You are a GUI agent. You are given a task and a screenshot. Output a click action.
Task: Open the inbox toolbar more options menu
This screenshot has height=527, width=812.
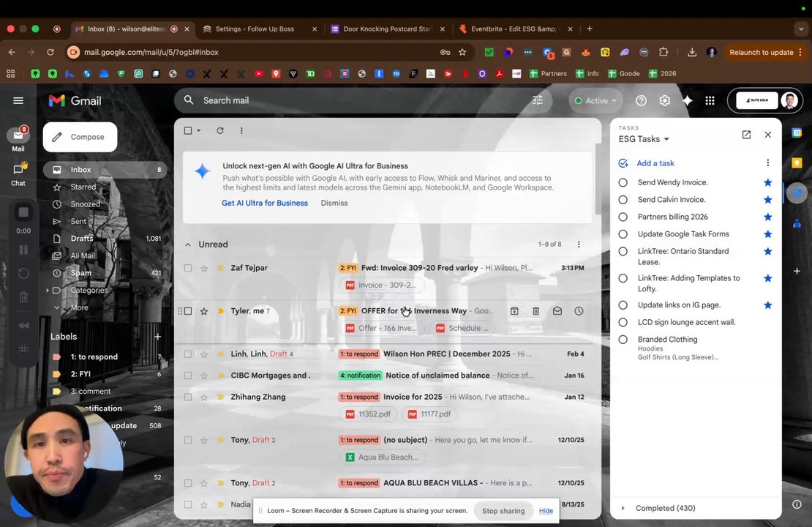(x=241, y=130)
